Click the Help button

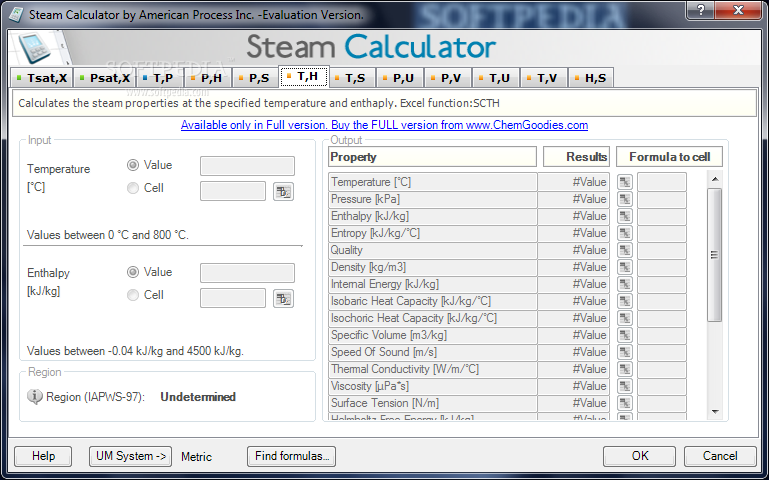tap(43, 456)
